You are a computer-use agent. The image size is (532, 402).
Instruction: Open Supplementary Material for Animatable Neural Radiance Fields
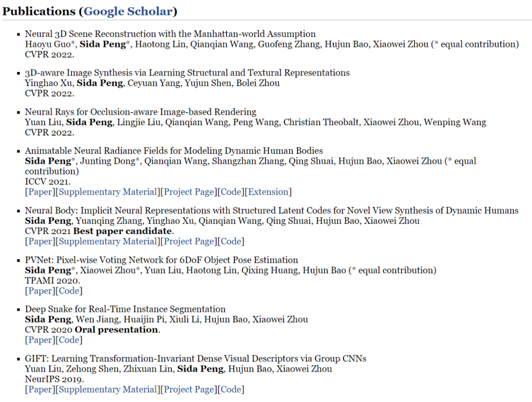[108, 192]
